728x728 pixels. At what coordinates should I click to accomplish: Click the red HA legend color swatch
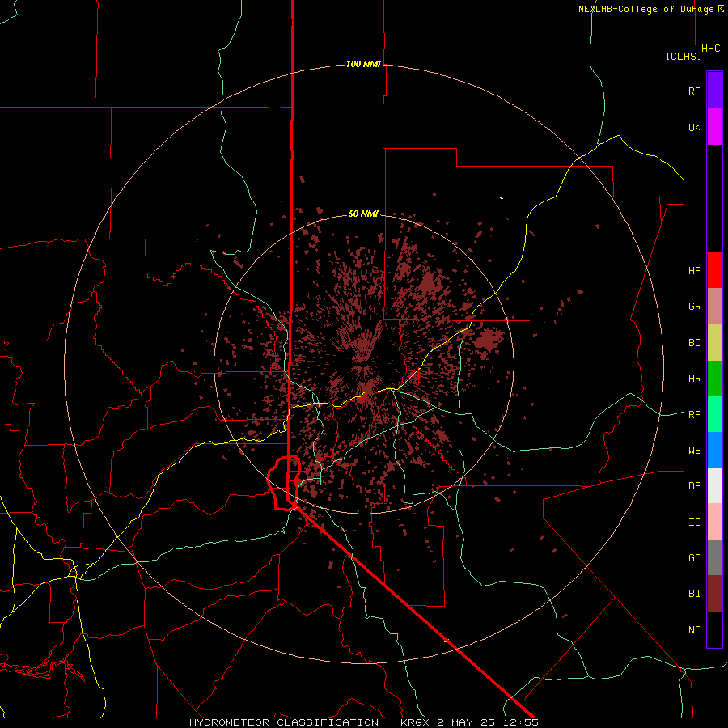(x=714, y=270)
